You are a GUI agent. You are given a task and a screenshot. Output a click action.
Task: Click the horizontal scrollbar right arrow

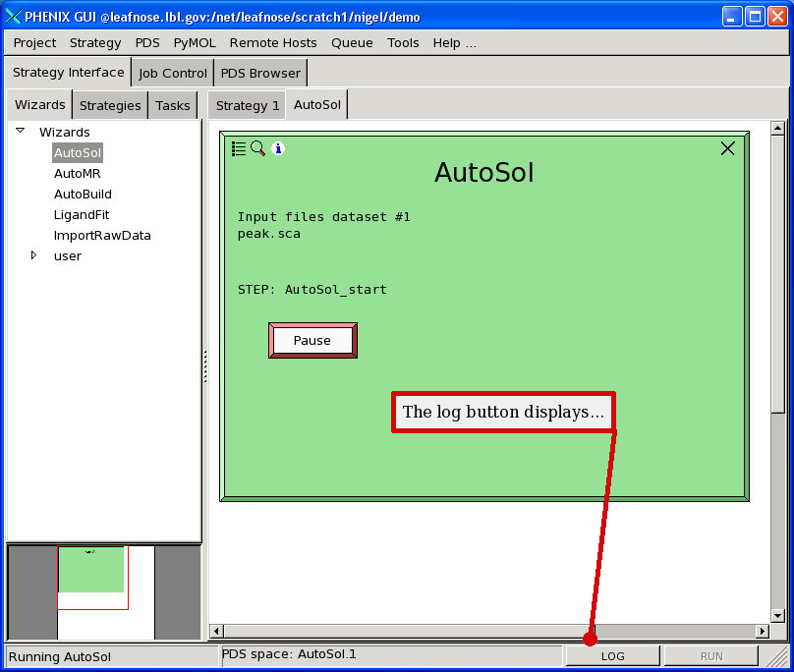pos(762,631)
